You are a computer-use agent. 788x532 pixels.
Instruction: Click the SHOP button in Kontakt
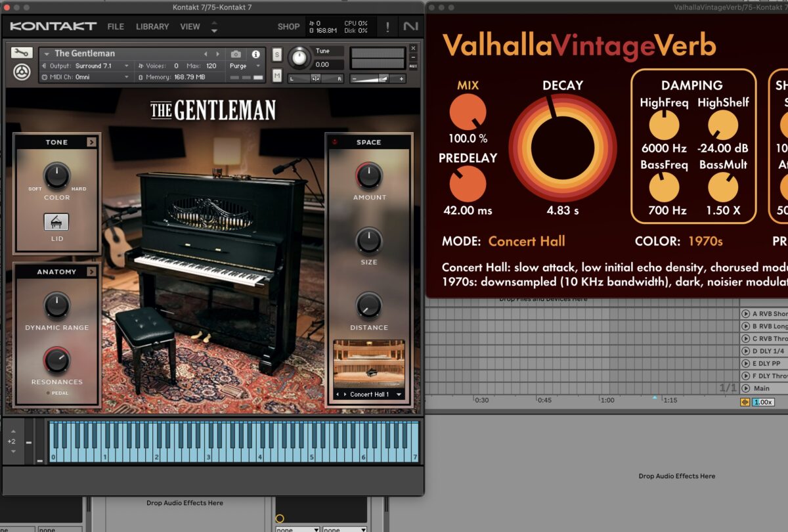coord(288,27)
